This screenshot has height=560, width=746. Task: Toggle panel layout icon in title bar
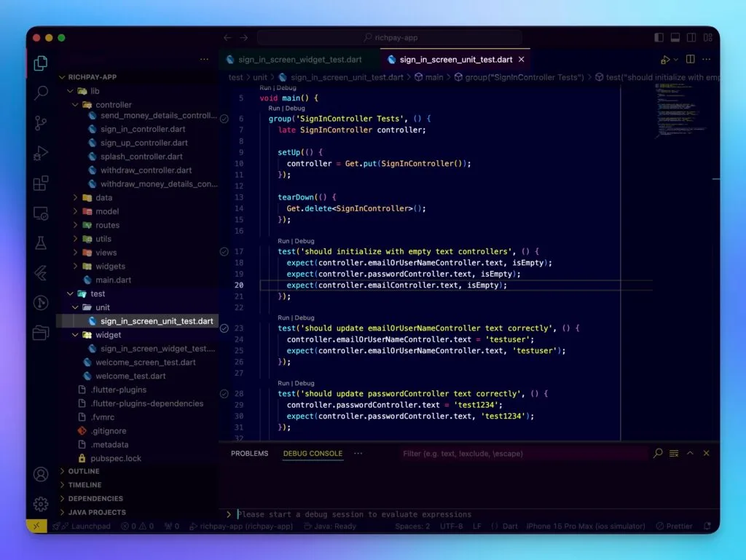click(675, 38)
